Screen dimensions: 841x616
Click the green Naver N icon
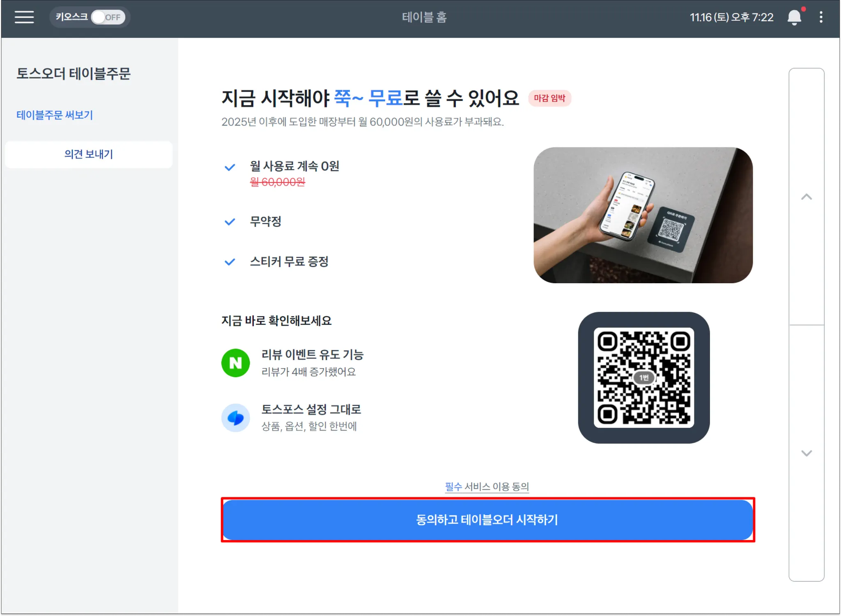pos(235,363)
